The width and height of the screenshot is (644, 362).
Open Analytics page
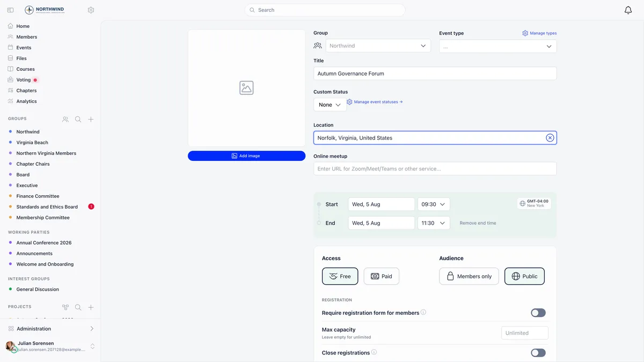coord(26,101)
